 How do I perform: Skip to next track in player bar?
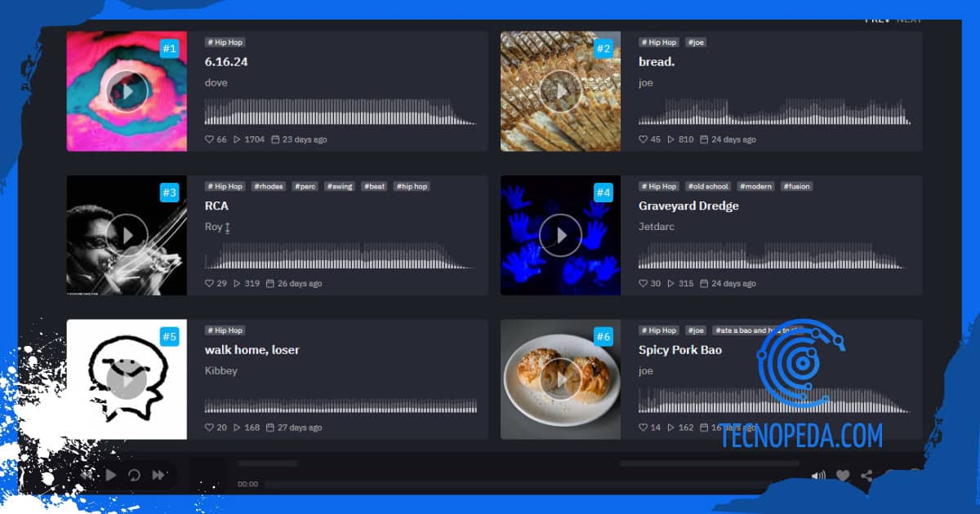tap(158, 475)
